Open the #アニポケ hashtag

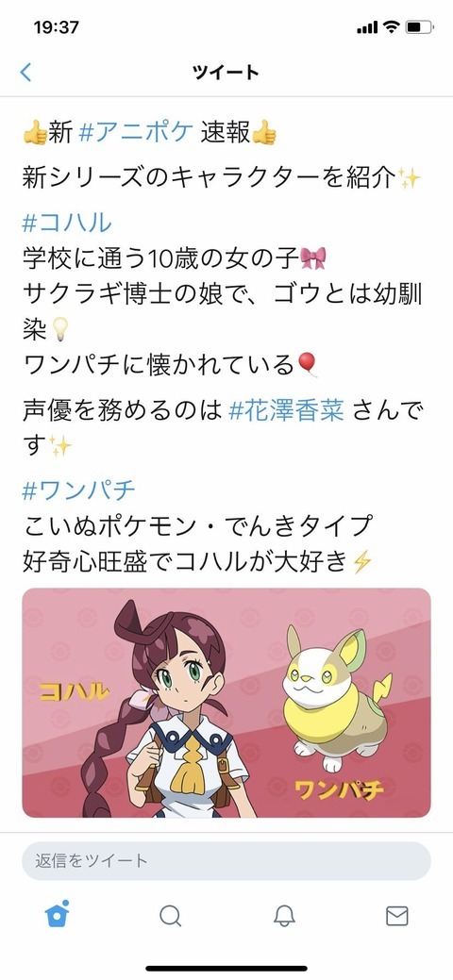(x=135, y=133)
